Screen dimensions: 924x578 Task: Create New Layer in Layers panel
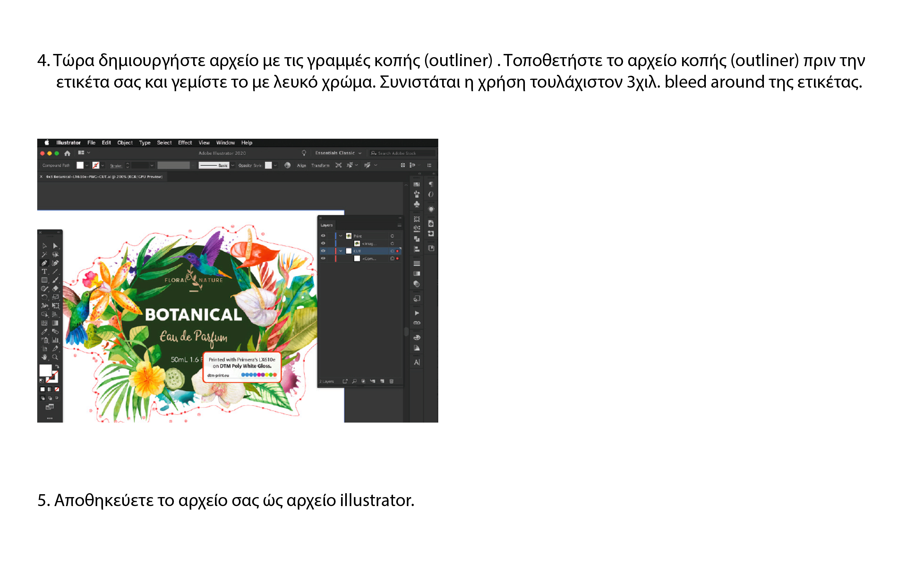tap(382, 381)
